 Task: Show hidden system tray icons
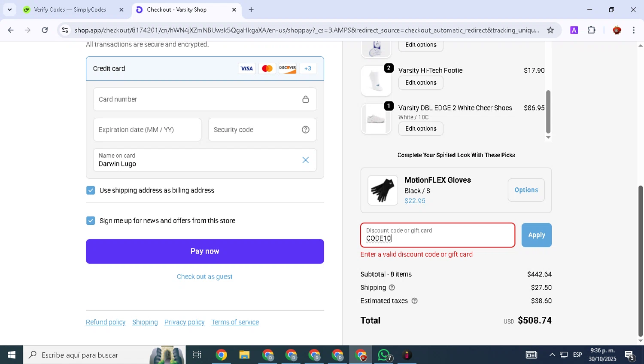point(552,355)
